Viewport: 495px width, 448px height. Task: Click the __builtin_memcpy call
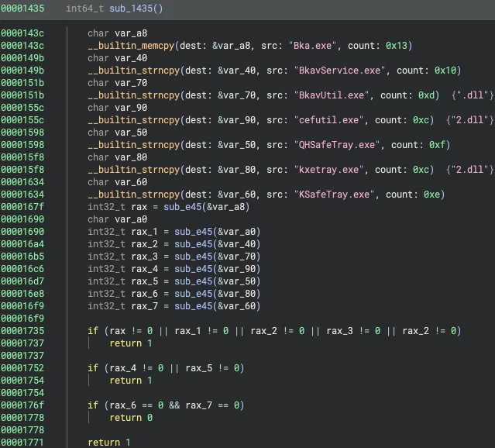coord(131,46)
